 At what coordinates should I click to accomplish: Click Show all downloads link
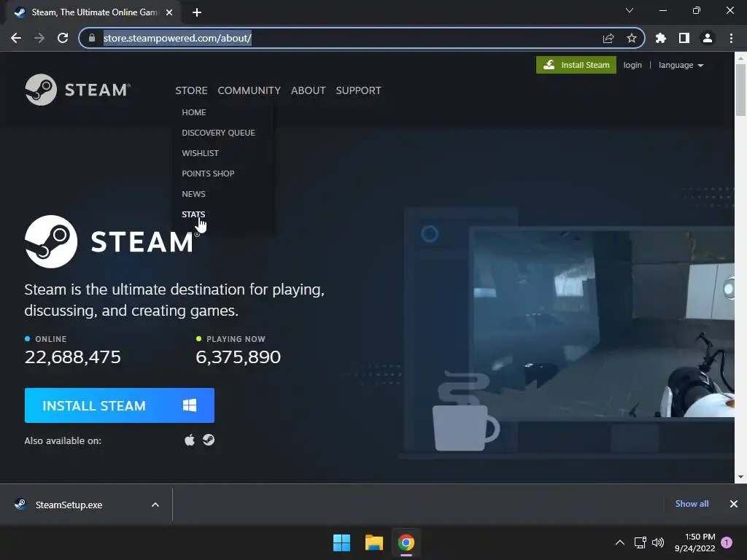tap(692, 504)
